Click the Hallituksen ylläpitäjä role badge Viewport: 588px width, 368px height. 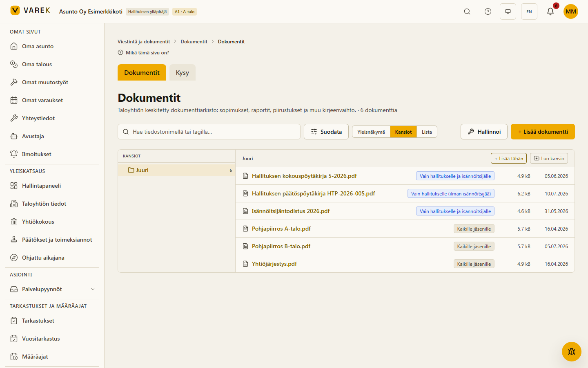pos(147,12)
